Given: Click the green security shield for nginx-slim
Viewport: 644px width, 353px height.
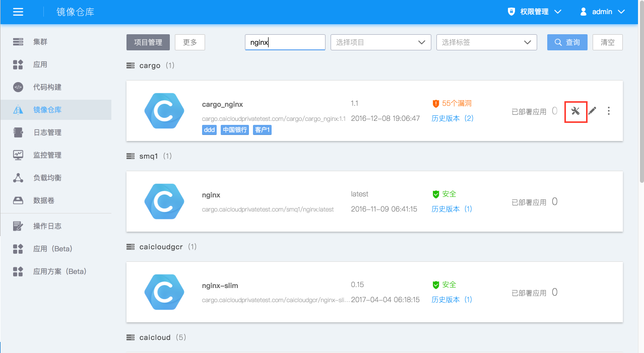Looking at the screenshot, I should (436, 285).
